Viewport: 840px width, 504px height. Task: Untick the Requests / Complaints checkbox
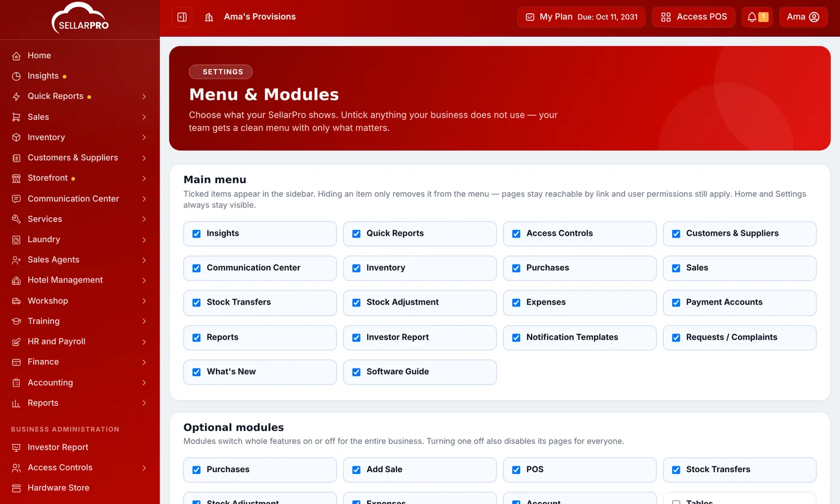pyautogui.click(x=676, y=337)
